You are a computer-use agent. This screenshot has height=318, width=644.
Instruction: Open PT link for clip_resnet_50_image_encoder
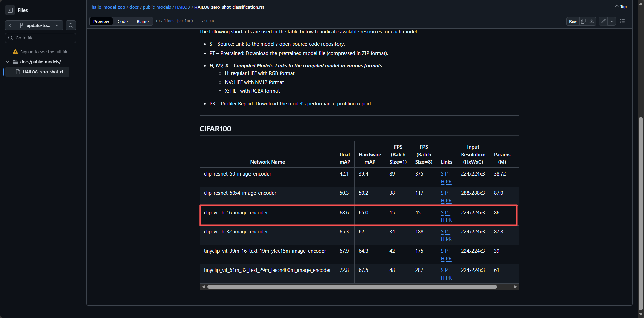pyautogui.click(x=448, y=174)
